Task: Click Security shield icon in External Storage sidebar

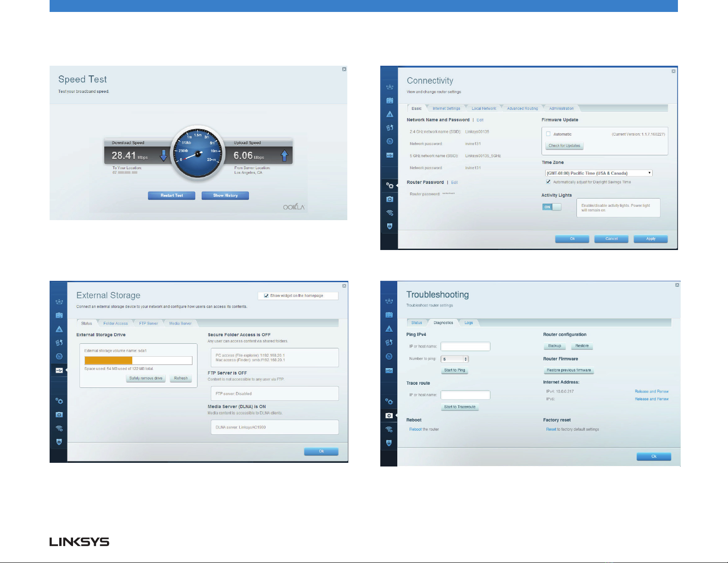Action: [x=59, y=442]
